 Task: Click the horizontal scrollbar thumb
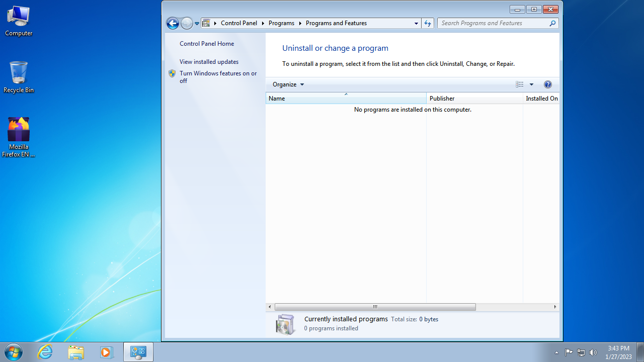[x=375, y=307]
